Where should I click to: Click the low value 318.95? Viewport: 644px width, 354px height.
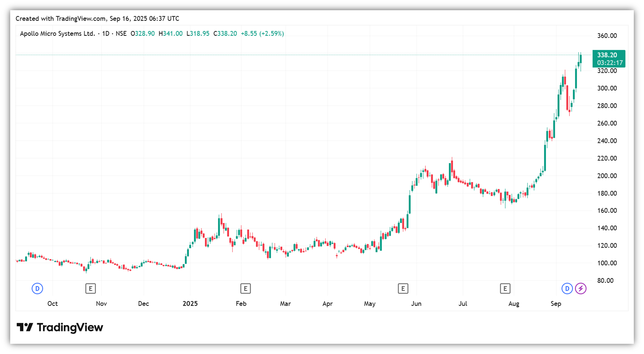199,33
